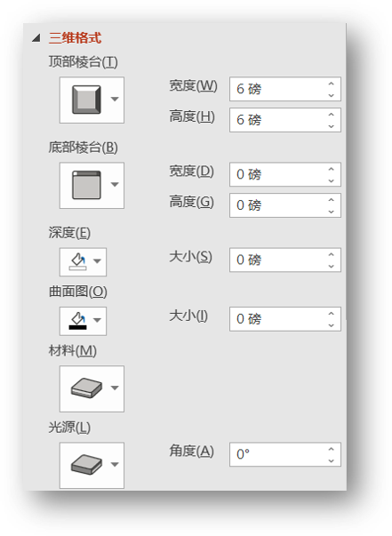Increase contour 大小(I) value

click(331, 314)
